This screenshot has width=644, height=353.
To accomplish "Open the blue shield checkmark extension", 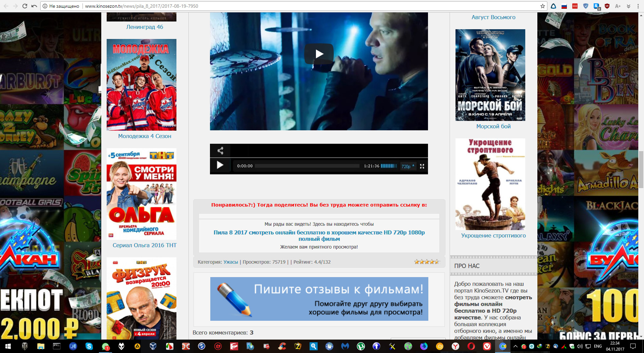I will tap(586, 6).
